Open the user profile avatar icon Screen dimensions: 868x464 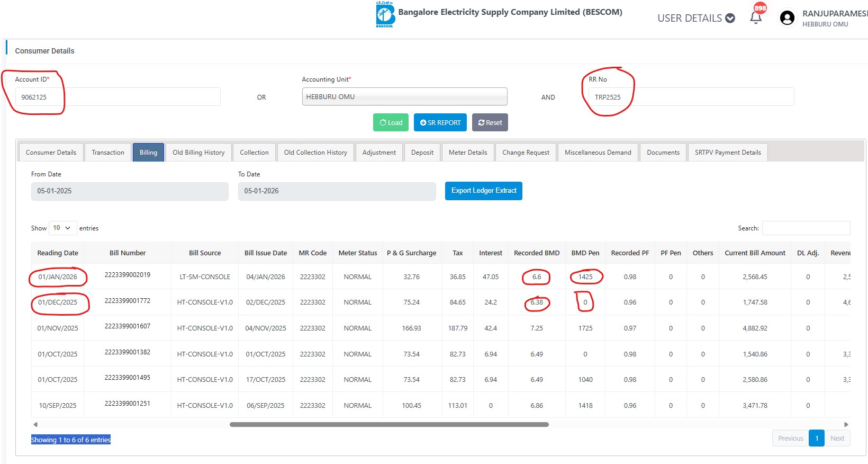click(x=787, y=18)
